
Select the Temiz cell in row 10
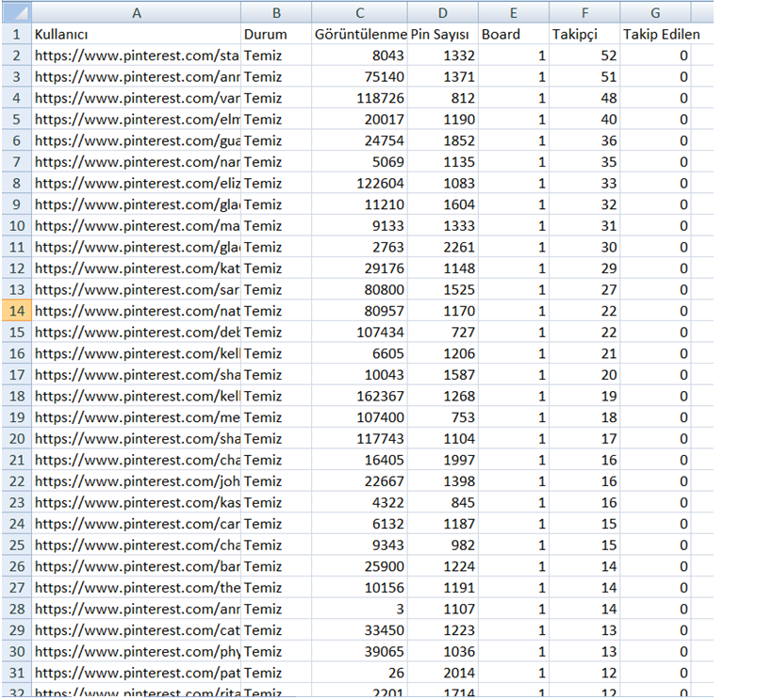(x=276, y=226)
